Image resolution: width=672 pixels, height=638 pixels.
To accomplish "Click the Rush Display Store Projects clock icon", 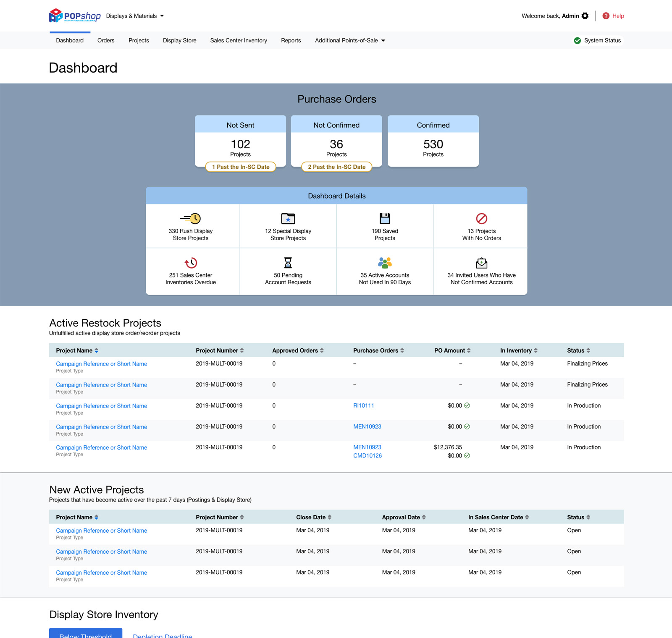I will click(x=191, y=218).
